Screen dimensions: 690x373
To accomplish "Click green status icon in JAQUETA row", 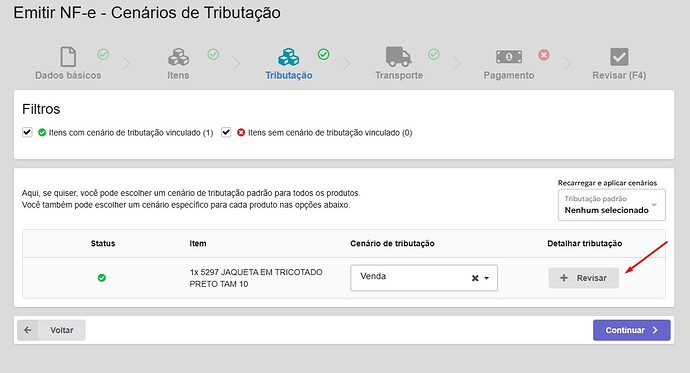I will (102, 278).
